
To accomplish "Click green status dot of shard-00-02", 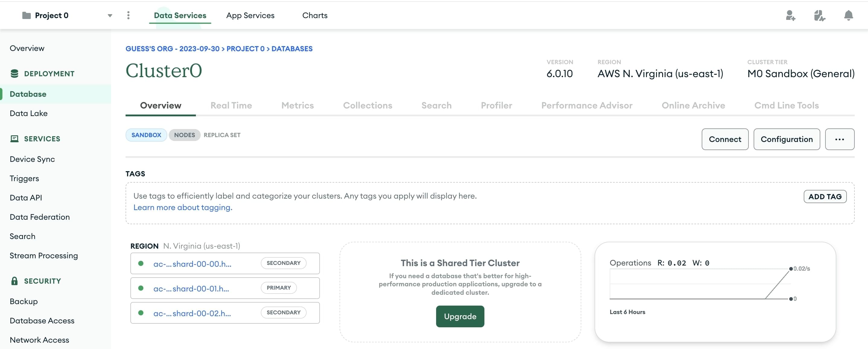I will 141,313.
